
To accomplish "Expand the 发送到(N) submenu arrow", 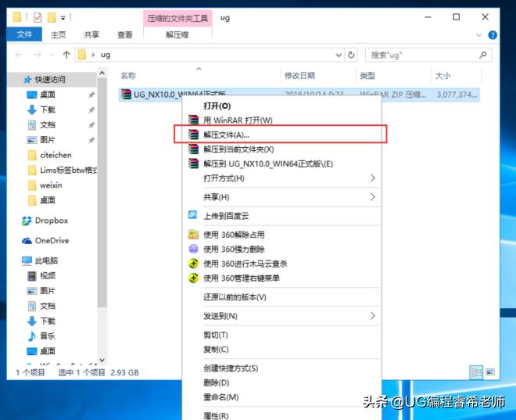I will click(x=372, y=316).
